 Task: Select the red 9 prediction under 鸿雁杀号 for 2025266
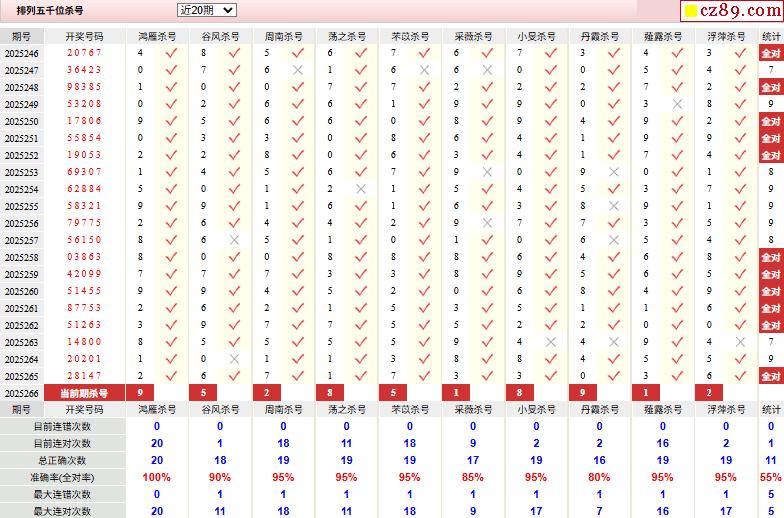140,393
